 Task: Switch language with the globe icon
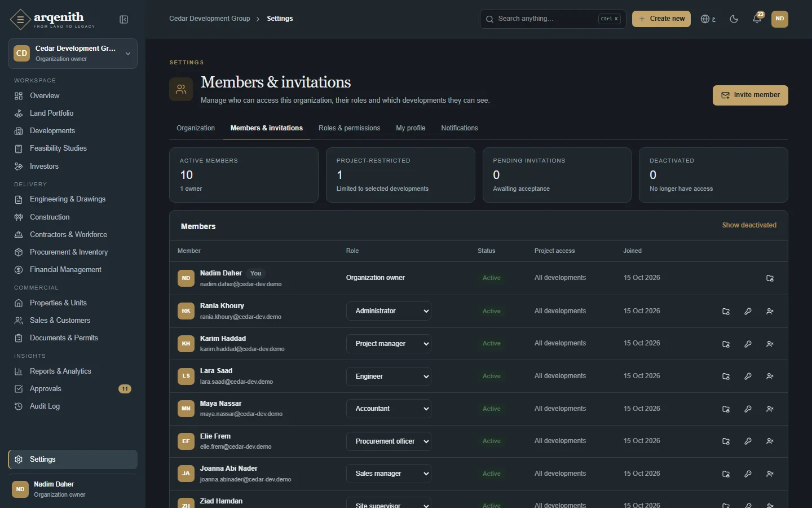point(708,19)
